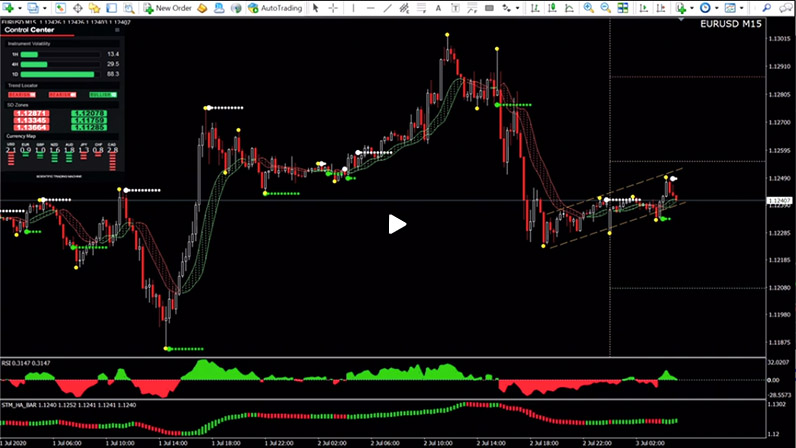Select the Crosshair tool

click(332, 8)
